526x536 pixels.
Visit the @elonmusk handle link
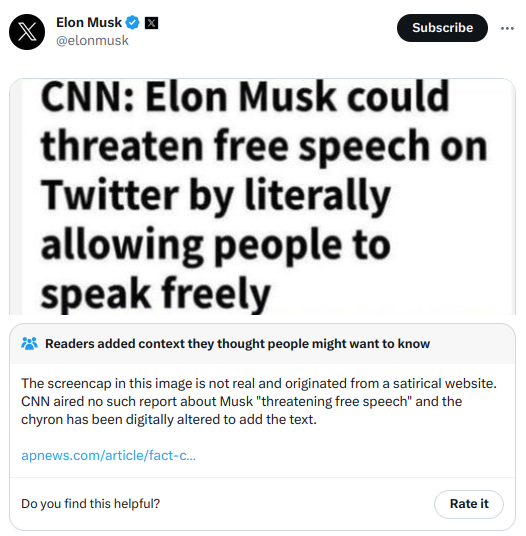[x=92, y=41]
